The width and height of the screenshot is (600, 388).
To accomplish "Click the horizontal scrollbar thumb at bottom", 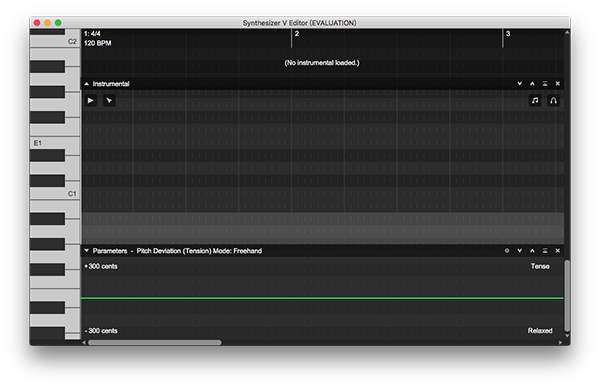I will 155,342.
